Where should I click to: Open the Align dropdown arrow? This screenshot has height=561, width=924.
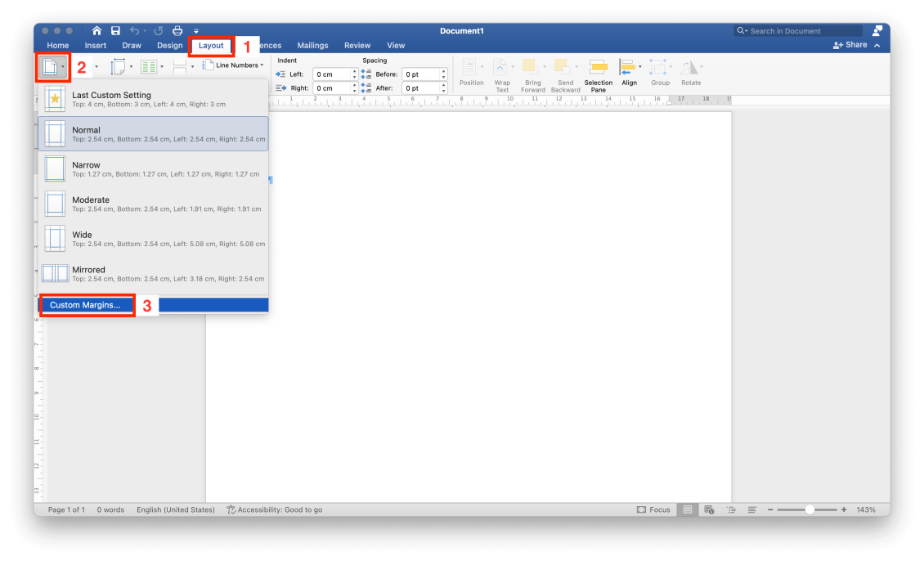(x=641, y=65)
